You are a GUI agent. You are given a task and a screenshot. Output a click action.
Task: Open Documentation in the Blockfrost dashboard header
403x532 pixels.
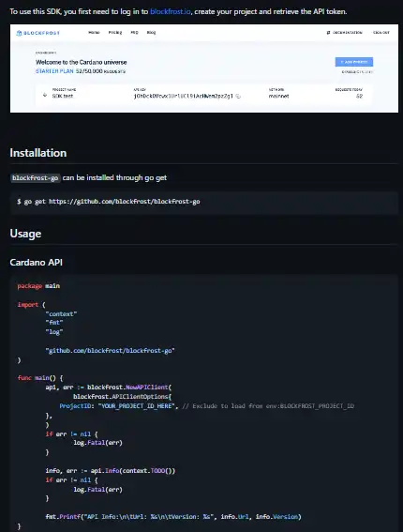[344, 33]
